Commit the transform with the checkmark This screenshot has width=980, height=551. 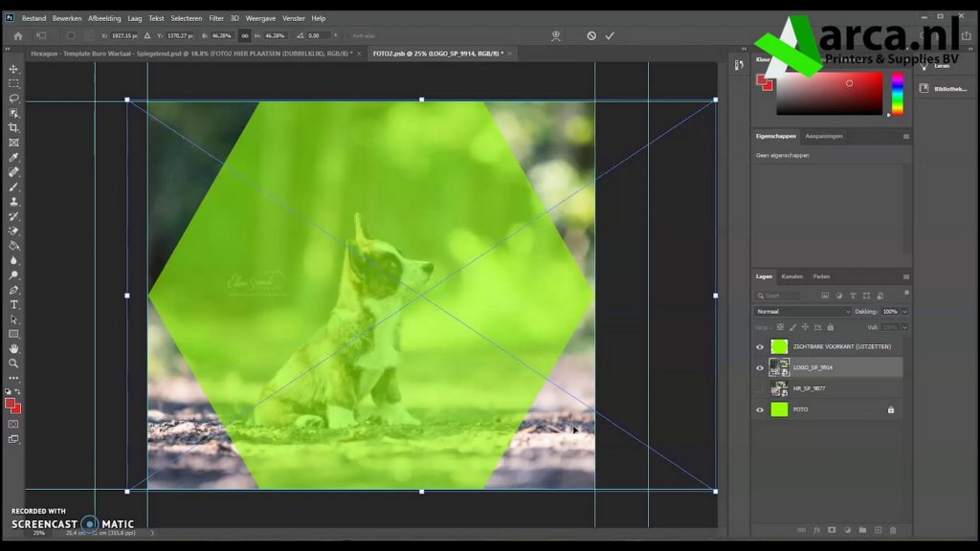coord(610,35)
